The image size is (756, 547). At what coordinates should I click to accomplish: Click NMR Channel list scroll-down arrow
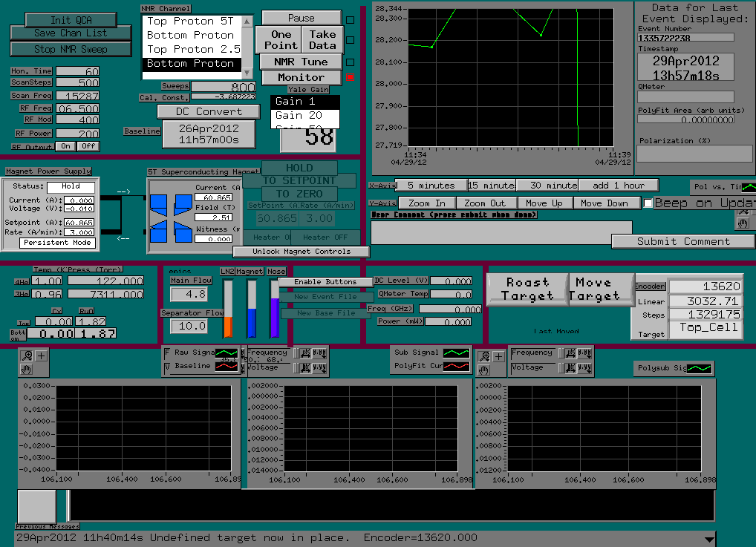click(x=247, y=73)
